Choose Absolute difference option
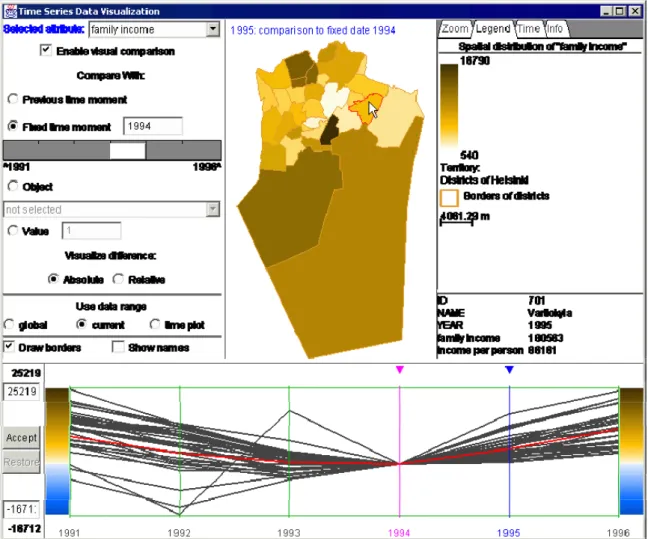The height and width of the screenshot is (539, 648). [x=53, y=279]
